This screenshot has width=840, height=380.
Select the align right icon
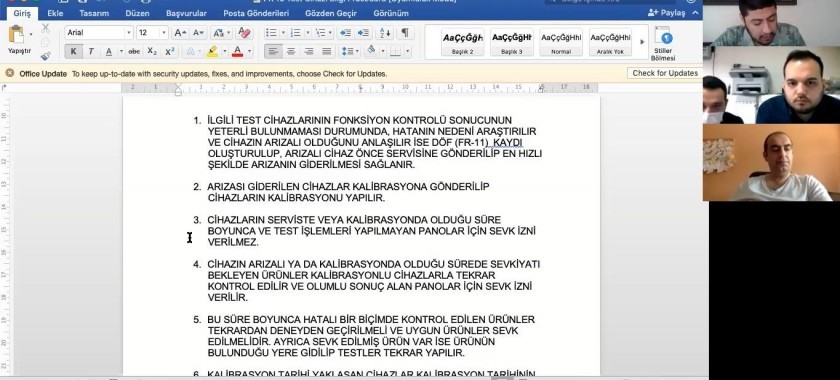click(x=309, y=51)
